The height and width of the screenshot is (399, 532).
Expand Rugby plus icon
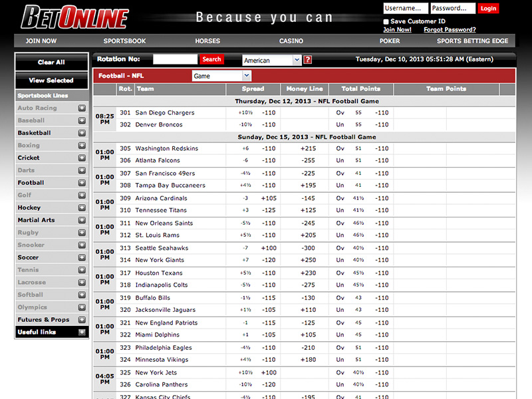click(82, 232)
